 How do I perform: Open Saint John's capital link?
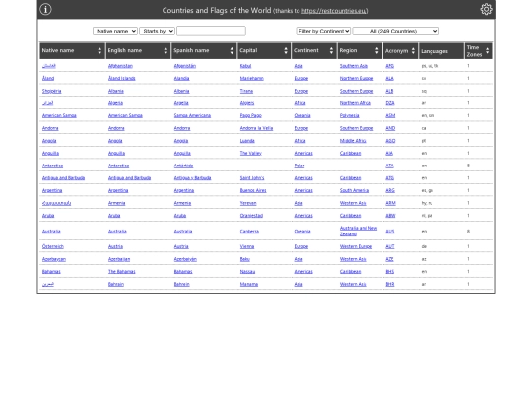(252, 178)
